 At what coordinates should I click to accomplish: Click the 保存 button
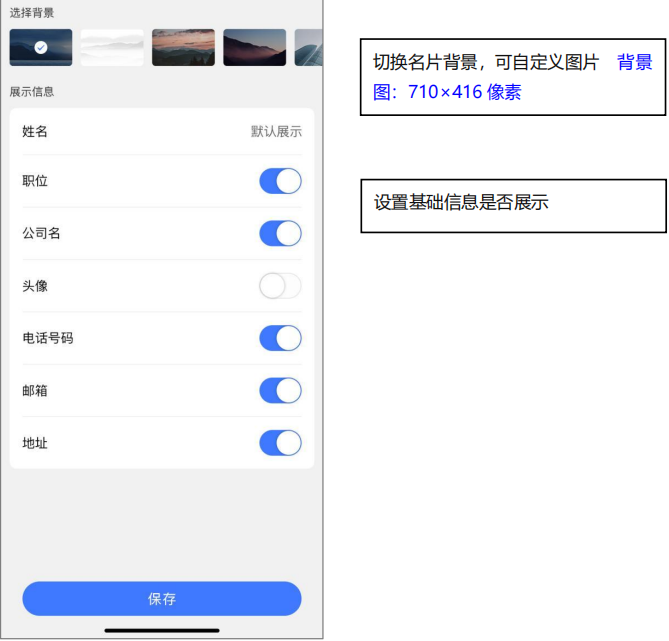pyautogui.click(x=162, y=599)
